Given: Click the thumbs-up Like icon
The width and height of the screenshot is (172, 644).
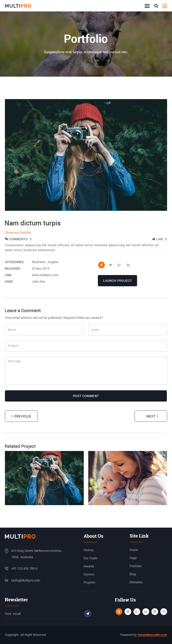Looking at the screenshot, I should pos(154,239).
